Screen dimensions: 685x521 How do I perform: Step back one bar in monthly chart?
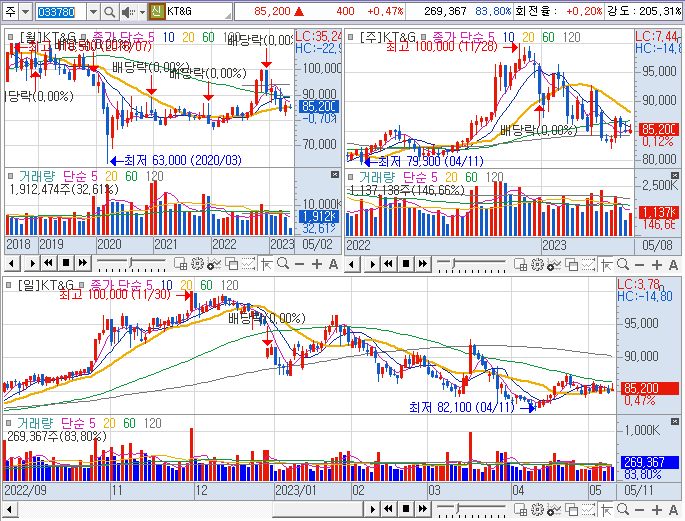(12, 263)
